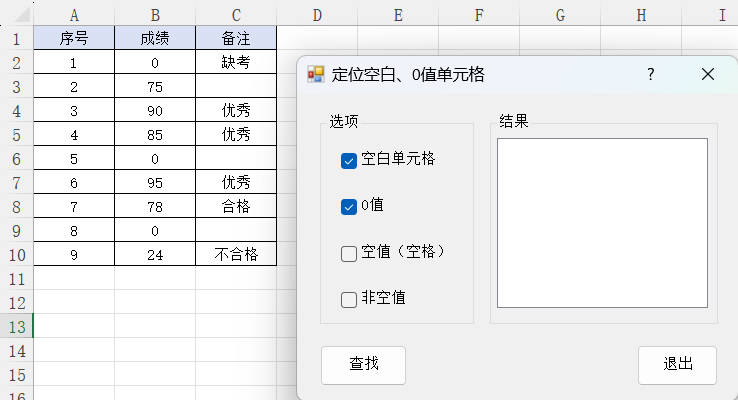Click the dialog help question mark
Viewport: 738px width, 400px height.
pos(651,74)
